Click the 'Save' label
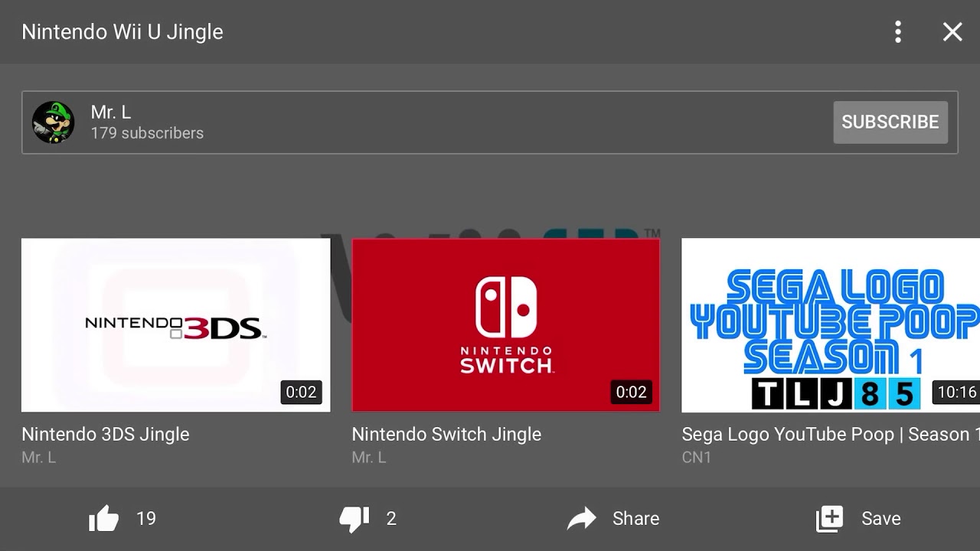Screen dimensions: 980x551 pyautogui.click(x=881, y=519)
